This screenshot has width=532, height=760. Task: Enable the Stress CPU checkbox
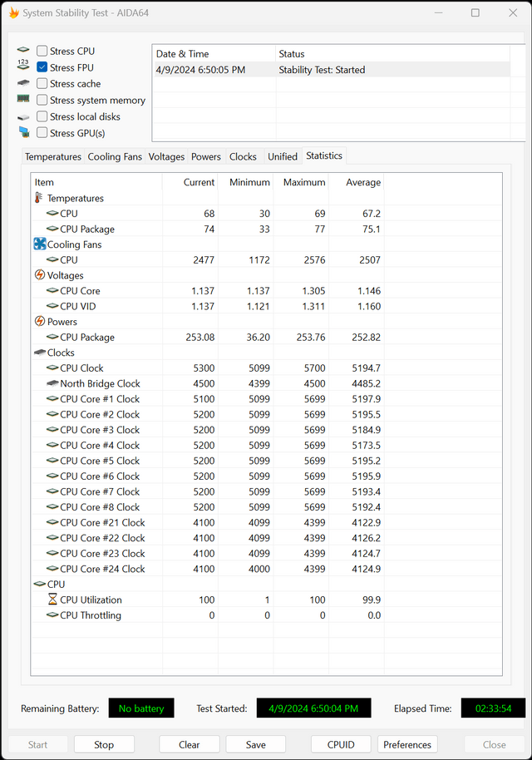pos(42,51)
